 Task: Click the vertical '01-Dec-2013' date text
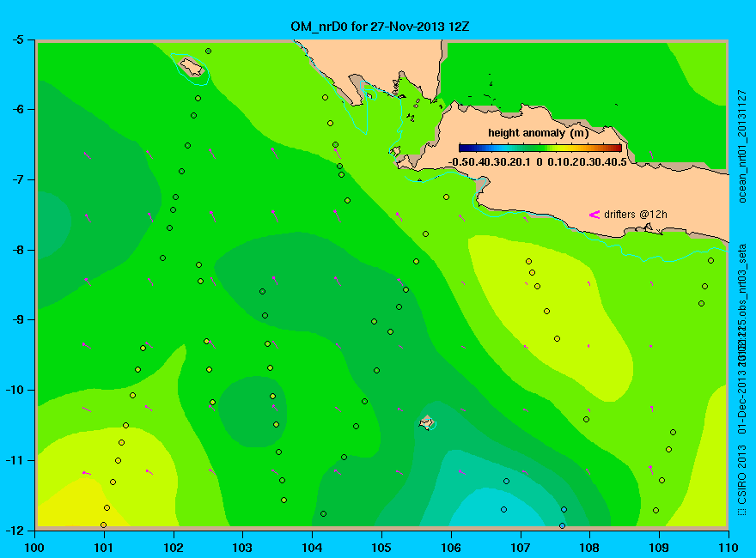click(x=742, y=401)
